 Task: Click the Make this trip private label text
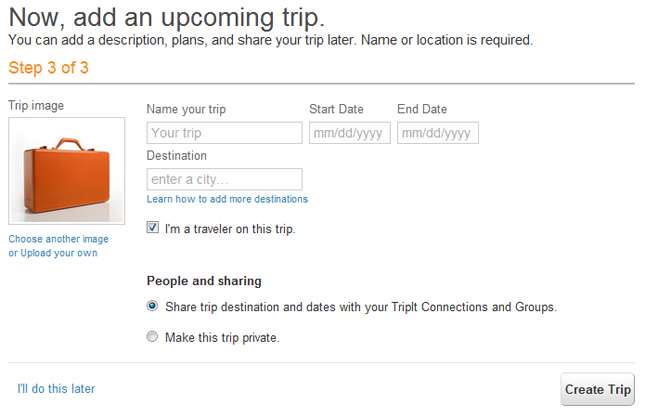[222, 338]
